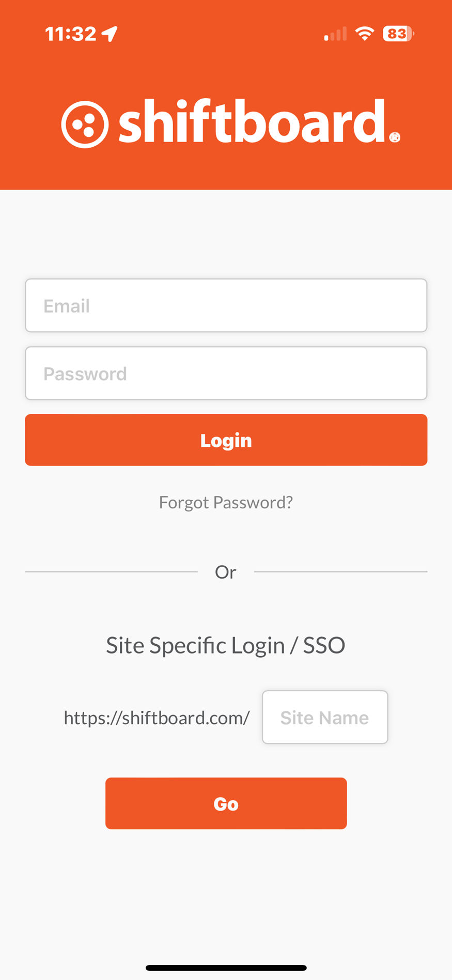Open the Forgot Password? link
This screenshot has height=980, width=452.
click(226, 503)
